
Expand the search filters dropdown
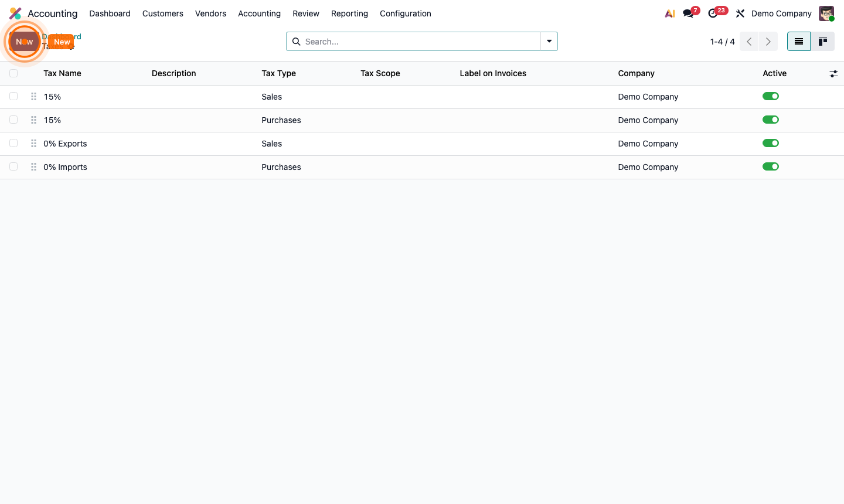tap(549, 41)
